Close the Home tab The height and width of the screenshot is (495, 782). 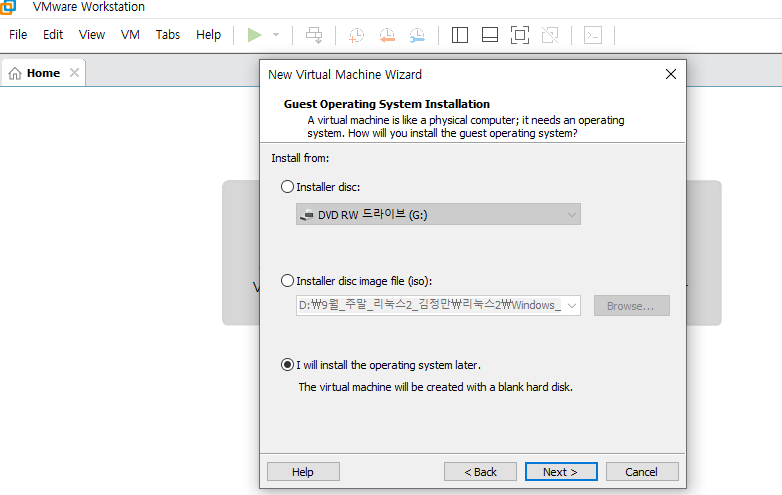[x=74, y=73]
